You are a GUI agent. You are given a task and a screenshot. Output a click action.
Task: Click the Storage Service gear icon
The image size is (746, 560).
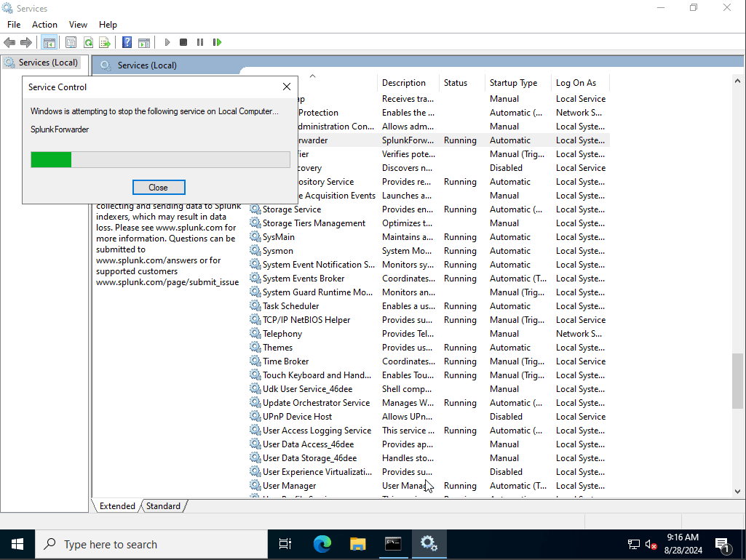[255, 209]
